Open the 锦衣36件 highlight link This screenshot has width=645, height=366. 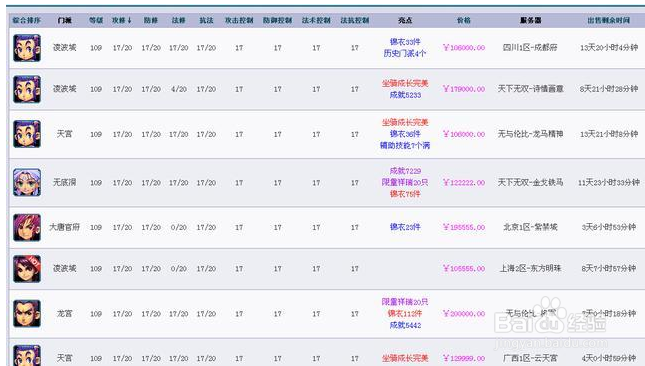(405, 134)
